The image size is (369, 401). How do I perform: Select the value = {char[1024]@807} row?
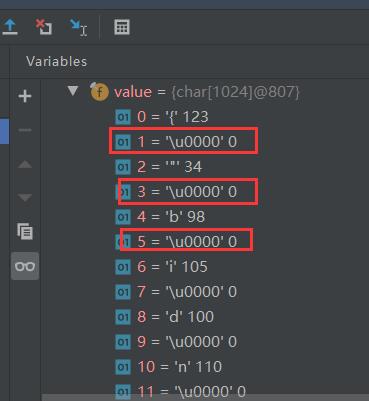click(207, 92)
